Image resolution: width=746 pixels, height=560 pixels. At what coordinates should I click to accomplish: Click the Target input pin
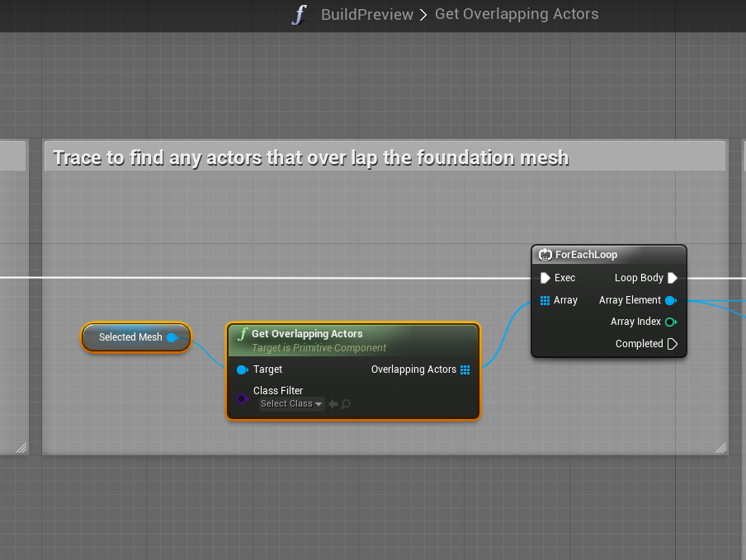point(242,369)
